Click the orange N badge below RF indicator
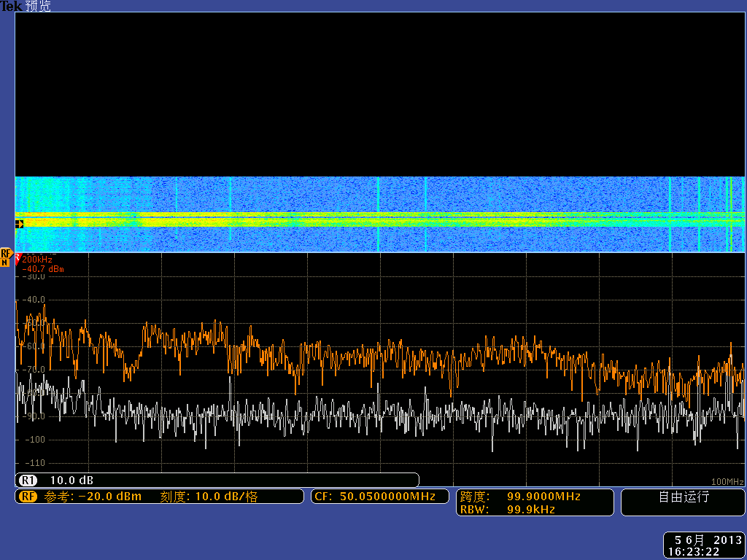Viewport: 747px width, 560px height. (x=5, y=262)
